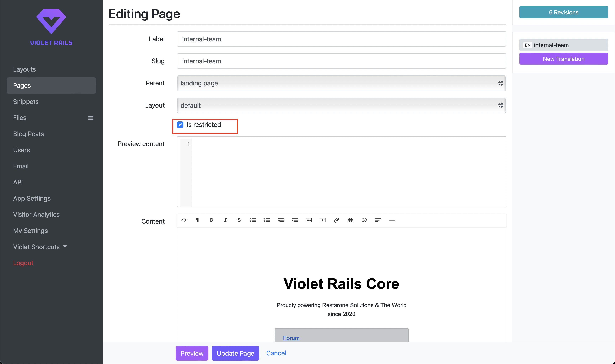Expand the Violet Shortcuts menu

40,247
